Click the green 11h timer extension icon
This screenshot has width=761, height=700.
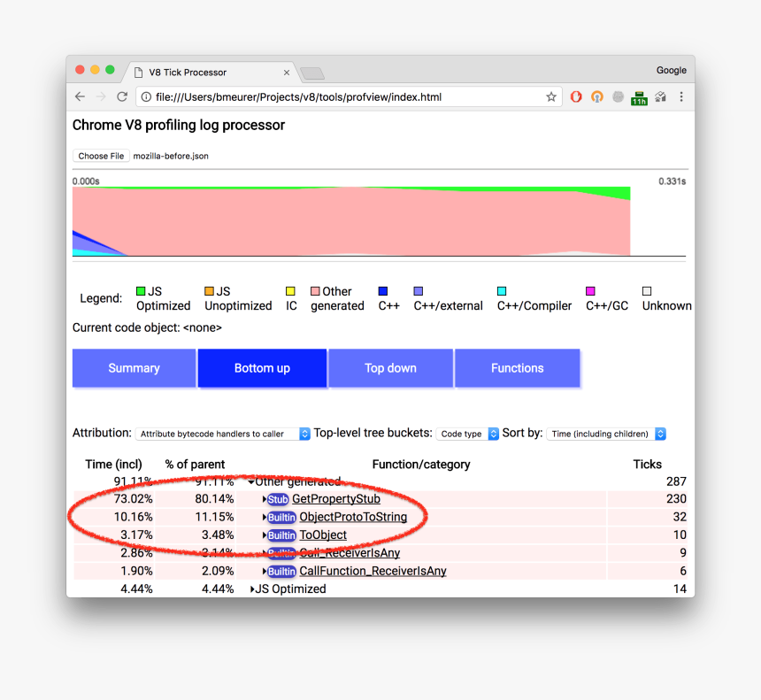point(639,97)
